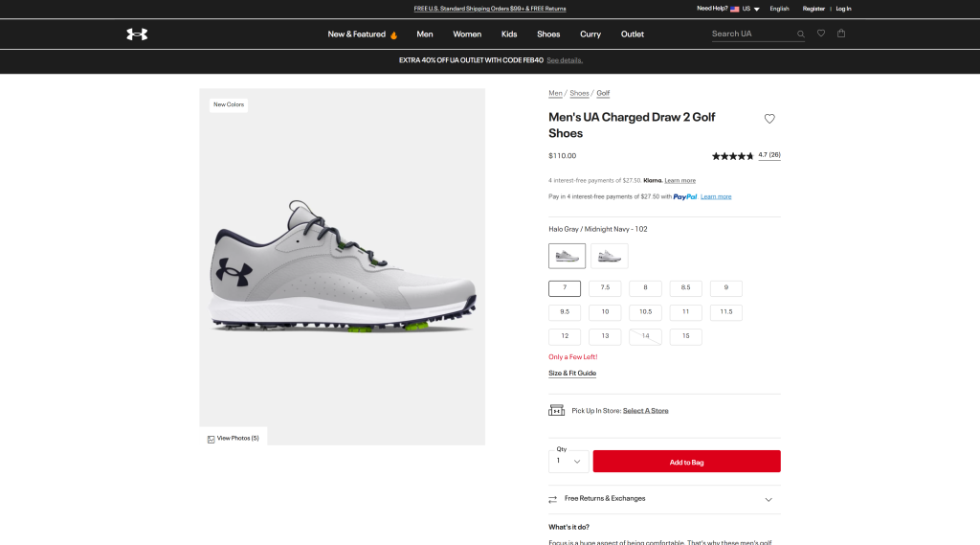Select size 12
Image resolution: width=980 pixels, height=545 pixels.
coord(565,336)
